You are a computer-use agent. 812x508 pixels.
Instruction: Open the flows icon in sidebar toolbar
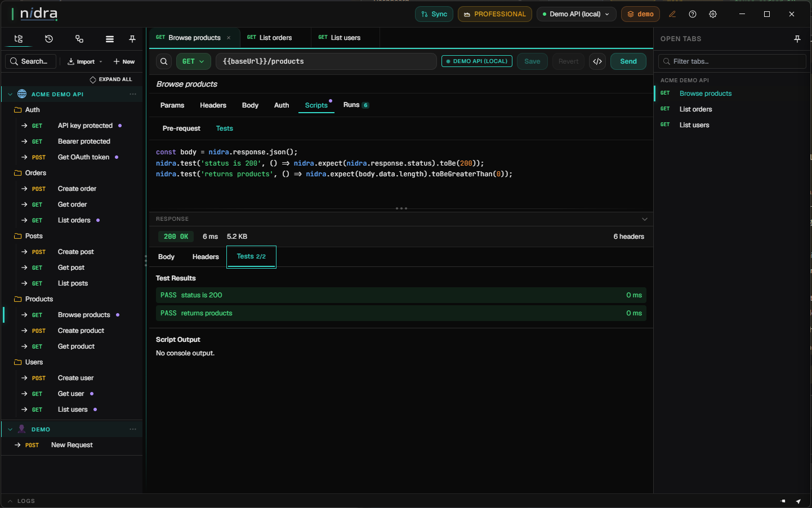click(79, 39)
